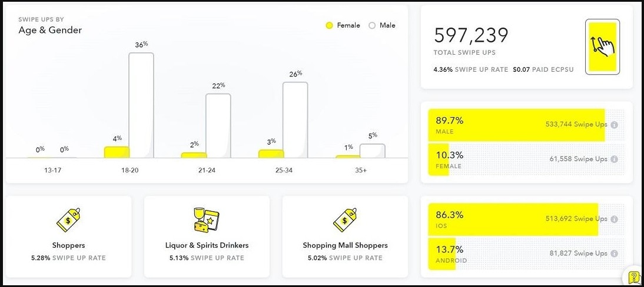644x287 pixels.
Task: Open the Shopping Mall Shoppers card
Action: click(x=345, y=236)
